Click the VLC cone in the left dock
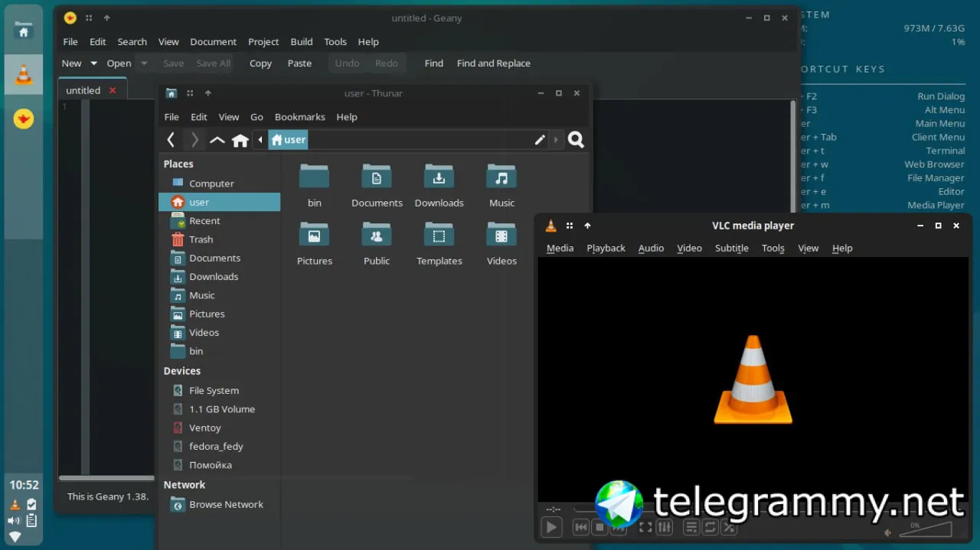This screenshot has width=980, height=550. [x=24, y=74]
